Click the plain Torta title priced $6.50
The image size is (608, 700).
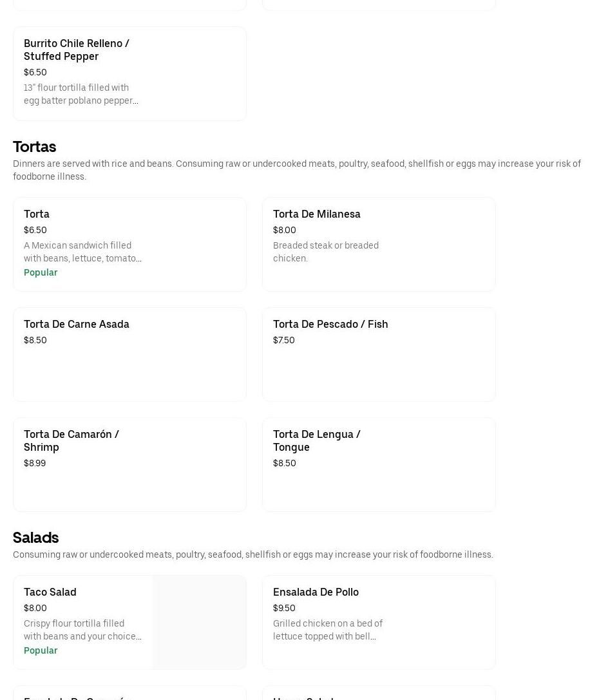[37, 214]
